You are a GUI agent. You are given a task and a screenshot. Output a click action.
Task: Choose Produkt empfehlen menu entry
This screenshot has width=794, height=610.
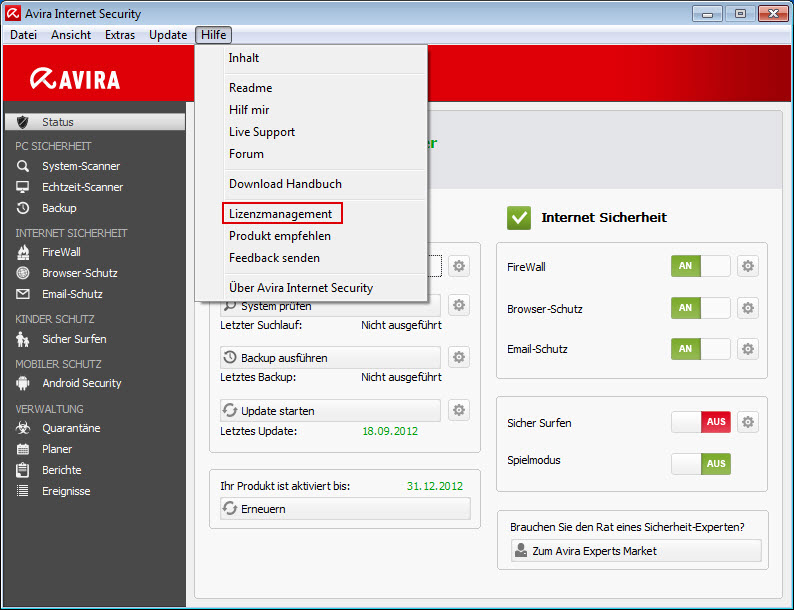[x=311, y=236]
